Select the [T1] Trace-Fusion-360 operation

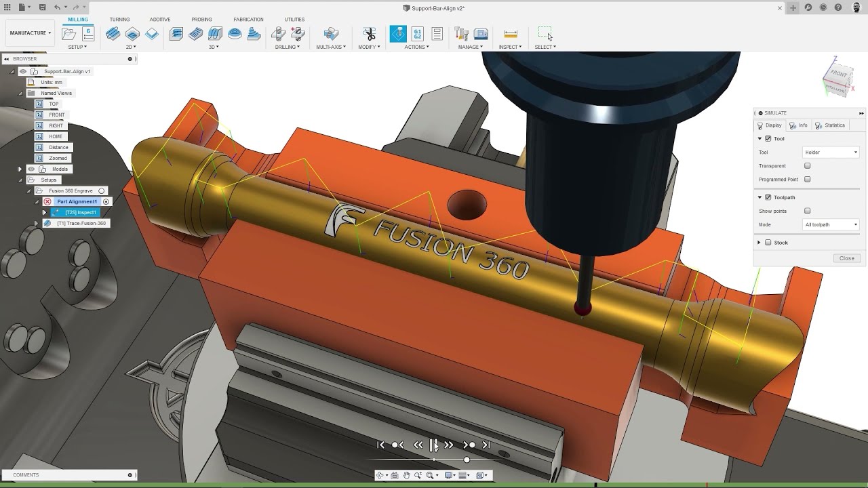[x=81, y=223]
